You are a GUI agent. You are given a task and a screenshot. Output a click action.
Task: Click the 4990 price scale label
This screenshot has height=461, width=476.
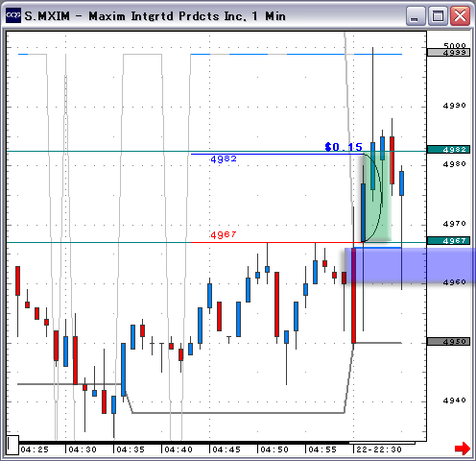tap(454, 106)
